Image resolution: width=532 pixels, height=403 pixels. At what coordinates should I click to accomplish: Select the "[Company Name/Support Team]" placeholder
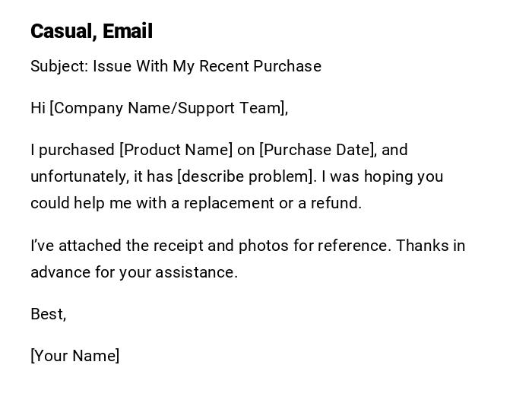coord(168,108)
